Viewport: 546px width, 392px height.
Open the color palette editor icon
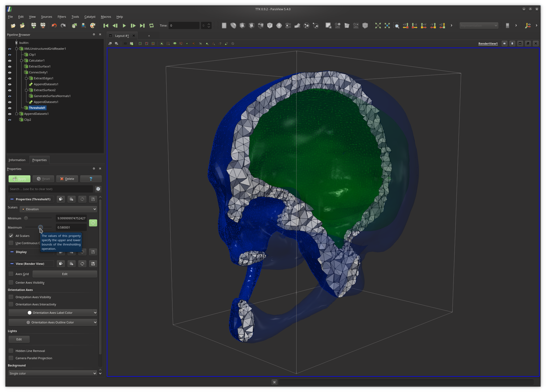point(93,26)
